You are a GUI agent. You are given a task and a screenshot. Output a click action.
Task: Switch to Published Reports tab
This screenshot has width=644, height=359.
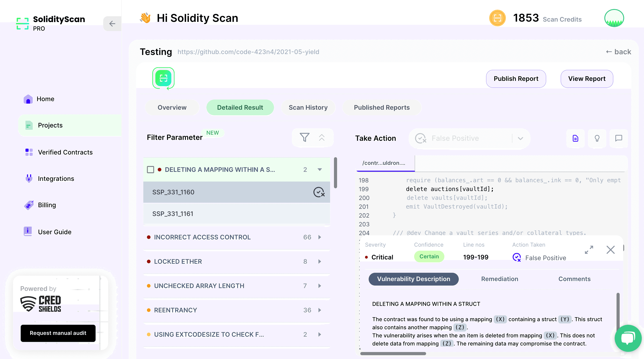381,107
